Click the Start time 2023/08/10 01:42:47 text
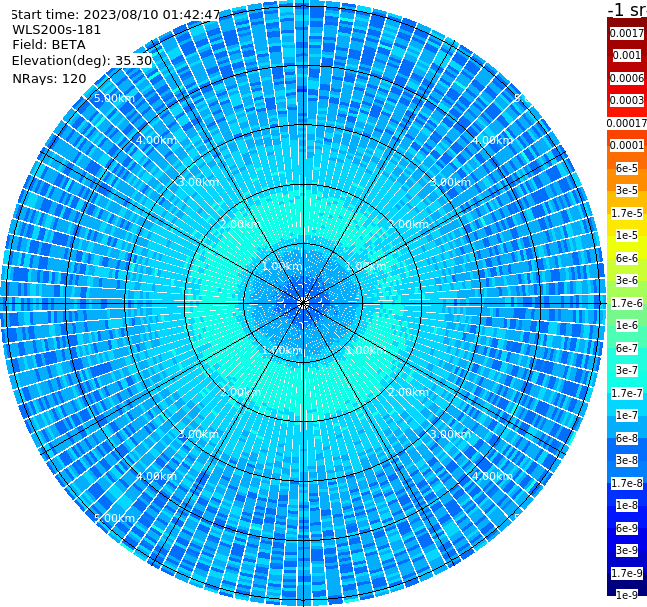The width and height of the screenshot is (647, 607). click(115, 15)
